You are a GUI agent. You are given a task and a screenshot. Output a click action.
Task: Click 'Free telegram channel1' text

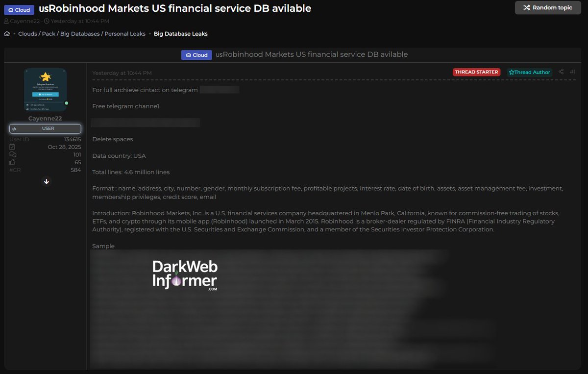tap(125, 106)
